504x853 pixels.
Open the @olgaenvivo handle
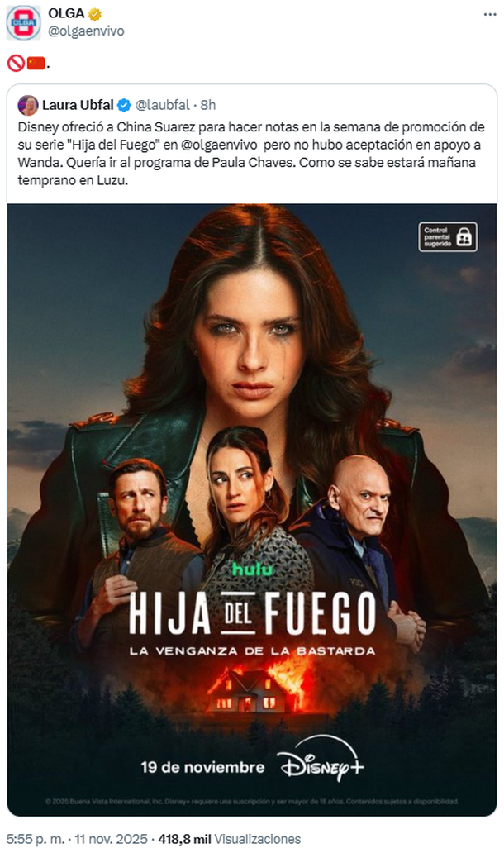coord(86,31)
